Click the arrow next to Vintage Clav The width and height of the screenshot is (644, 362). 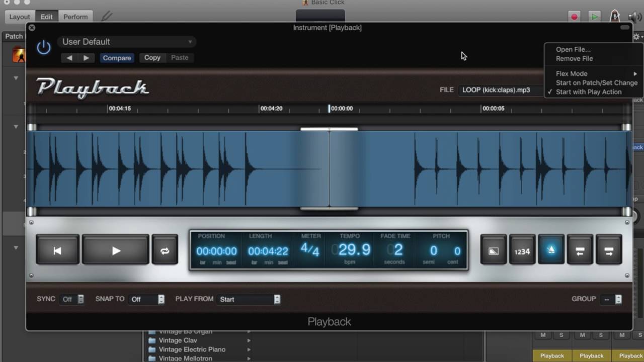[249, 340]
